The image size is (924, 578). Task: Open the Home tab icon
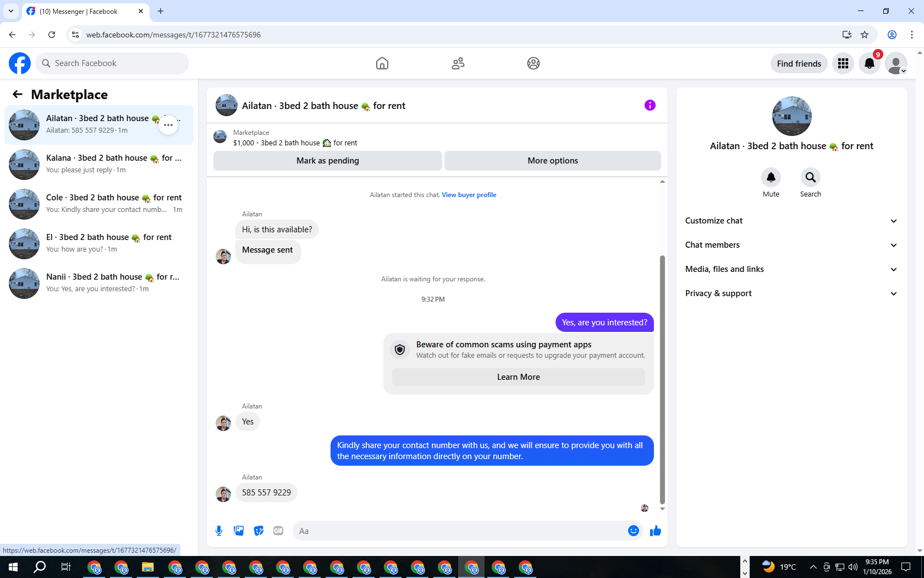(382, 63)
